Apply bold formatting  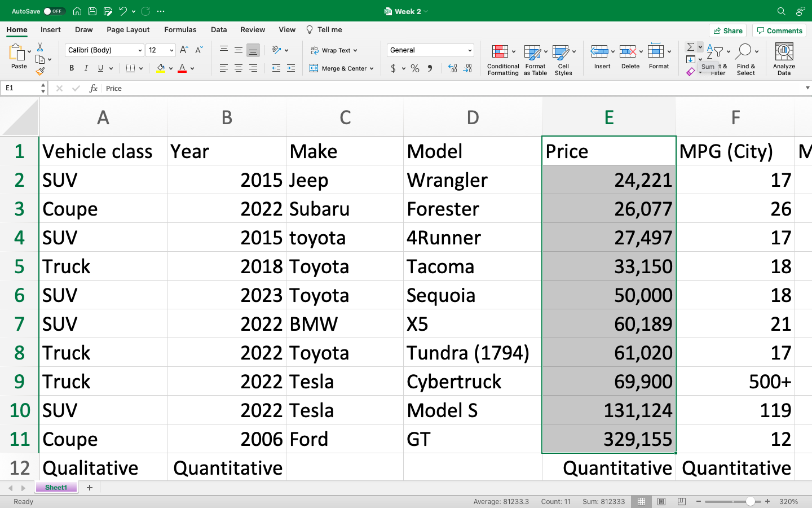click(72, 68)
